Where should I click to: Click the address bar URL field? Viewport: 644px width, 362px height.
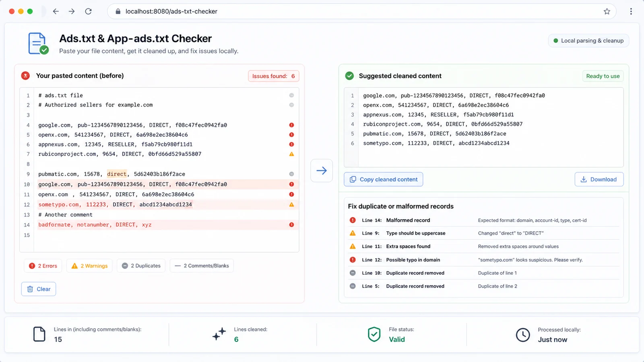[x=361, y=11]
